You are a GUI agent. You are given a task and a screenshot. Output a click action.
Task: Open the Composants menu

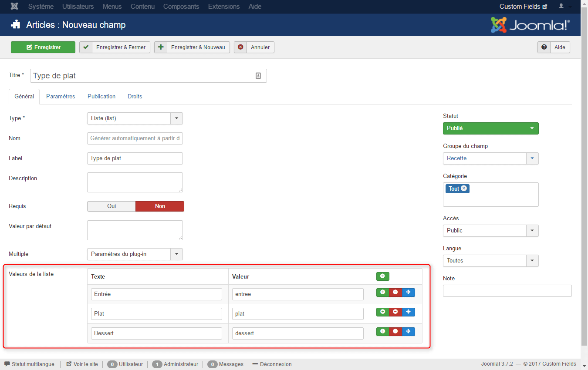(x=181, y=7)
